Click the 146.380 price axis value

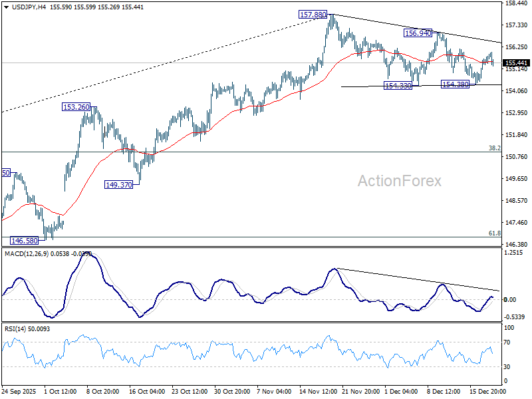(517, 244)
